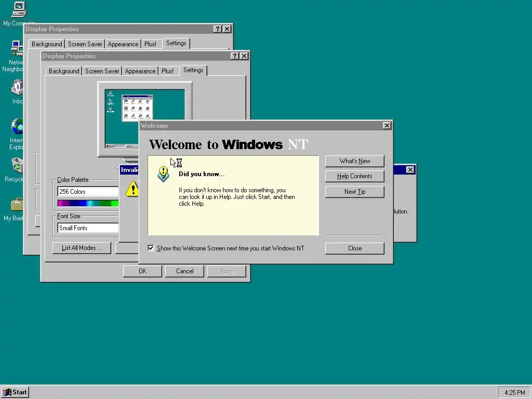This screenshot has width=532, height=399.
Task: Select Plus! tab in rear Display Properties
Action: (x=150, y=44)
